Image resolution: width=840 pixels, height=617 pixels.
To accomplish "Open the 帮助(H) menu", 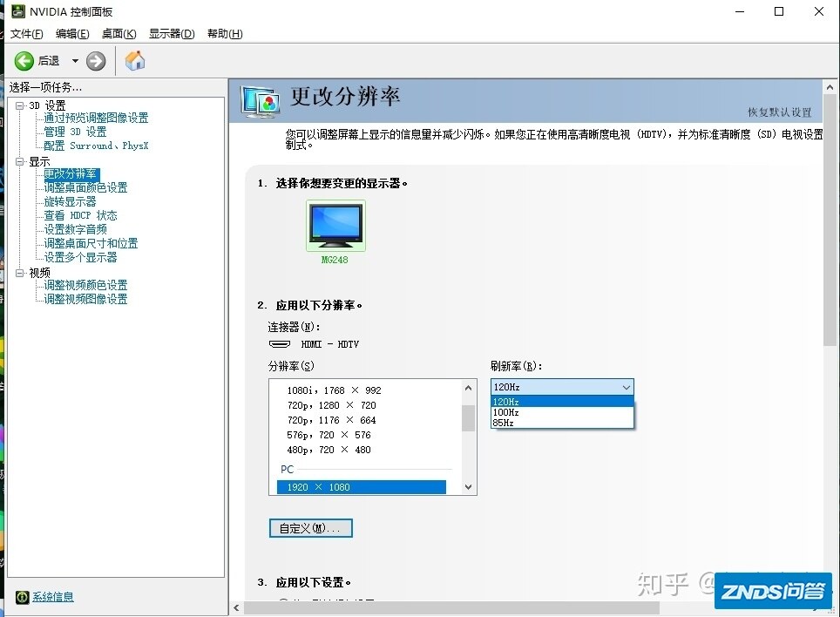I will [225, 34].
